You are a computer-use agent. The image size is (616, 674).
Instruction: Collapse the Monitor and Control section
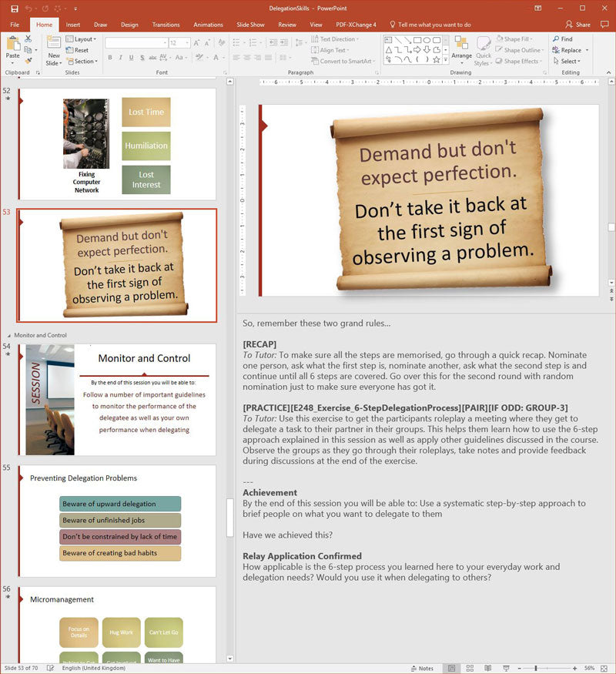[x=9, y=335]
